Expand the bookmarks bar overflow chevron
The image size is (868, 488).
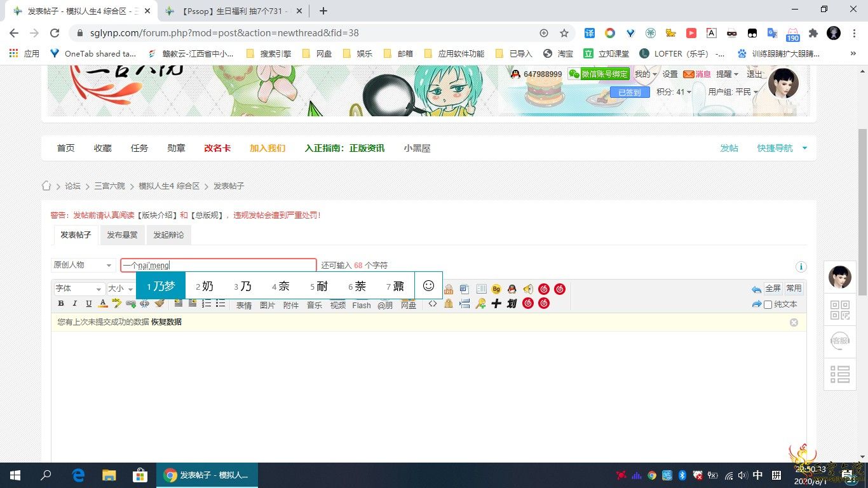853,54
